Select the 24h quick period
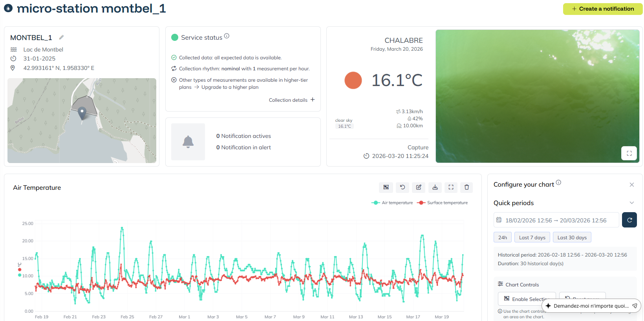The height and width of the screenshot is (321, 644). [x=502, y=237]
